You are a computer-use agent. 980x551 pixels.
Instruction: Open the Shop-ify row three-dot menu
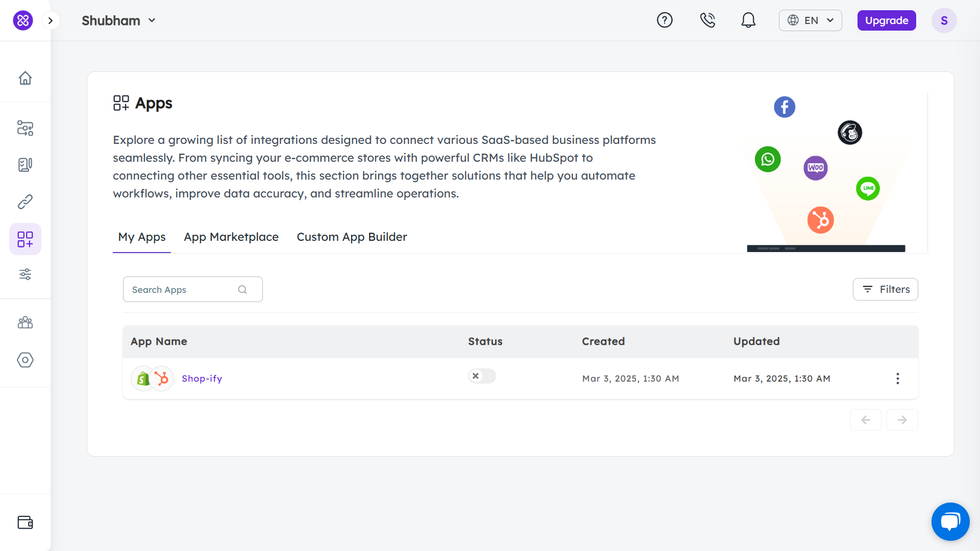[898, 379]
